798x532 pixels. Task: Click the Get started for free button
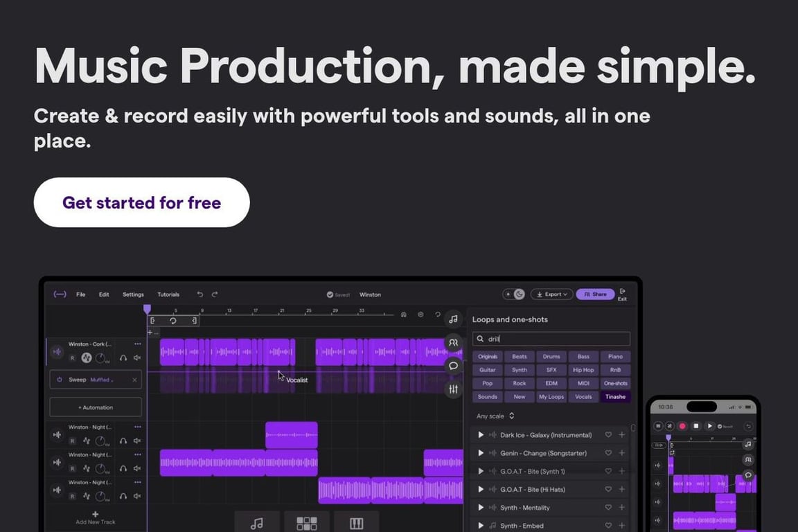click(x=141, y=203)
